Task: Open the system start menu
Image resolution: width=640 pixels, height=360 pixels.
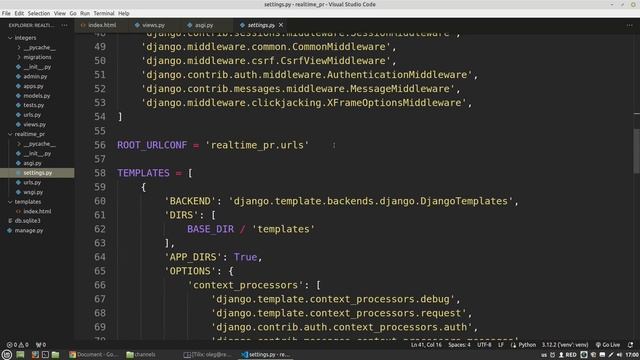Action: (x=7, y=355)
